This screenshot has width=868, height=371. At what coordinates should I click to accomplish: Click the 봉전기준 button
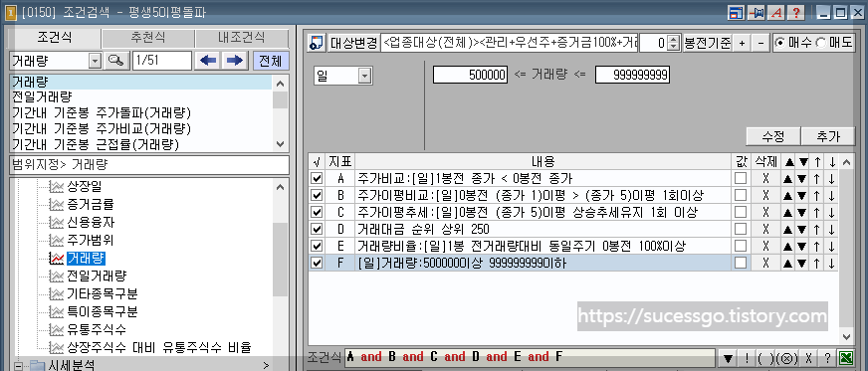707,43
